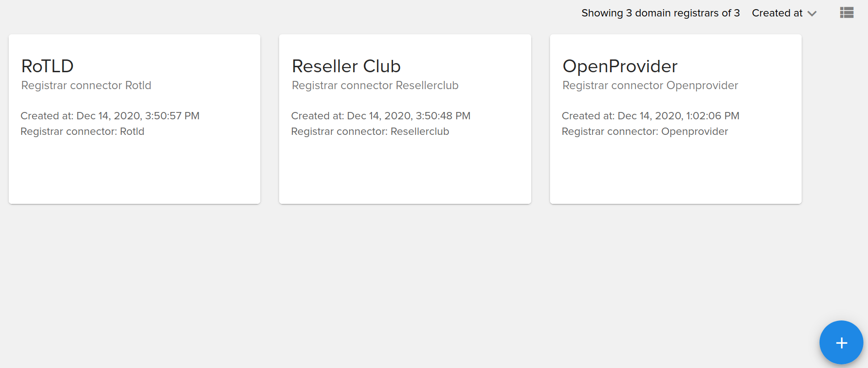Click the blue add registrar plus button
Image resolution: width=868 pixels, height=368 pixels.
click(x=841, y=342)
